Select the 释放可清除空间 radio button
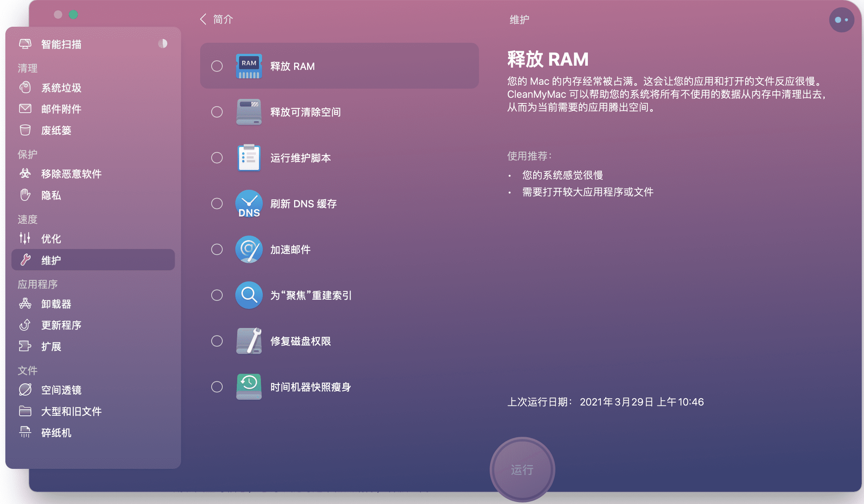Viewport: 864px width, 504px height. (x=217, y=112)
